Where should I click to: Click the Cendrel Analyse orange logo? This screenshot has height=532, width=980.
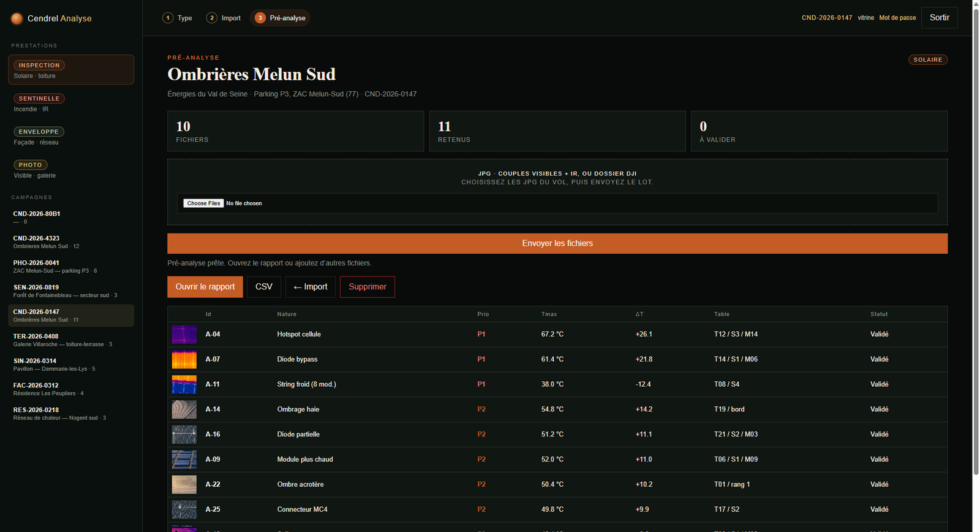point(17,18)
